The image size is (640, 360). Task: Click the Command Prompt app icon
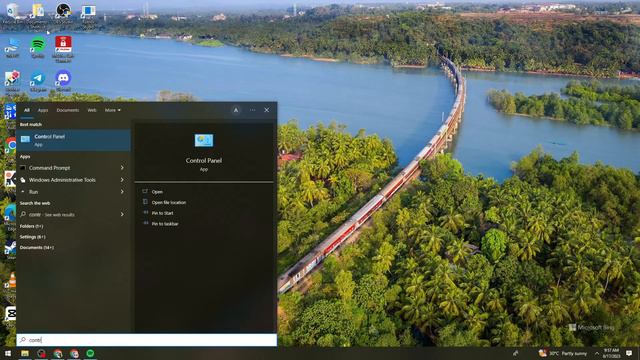[23, 168]
